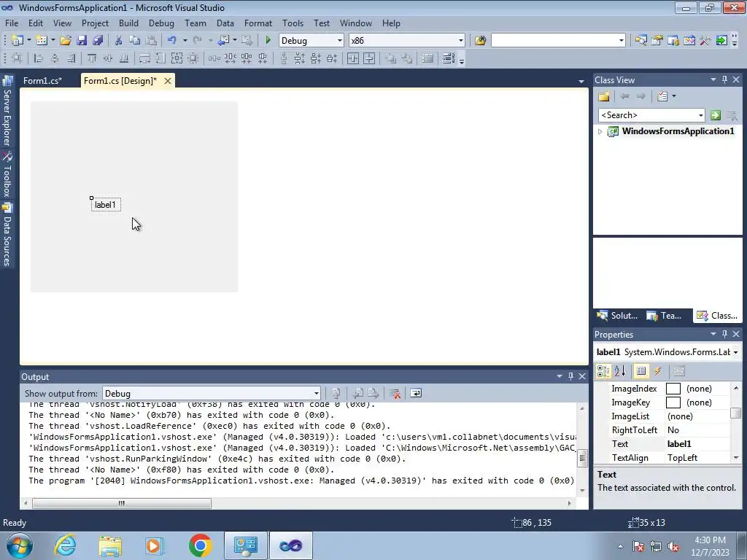Open the empty Find combo box dropdown
This screenshot has width=747, height=560.
(x=622, y=41)
